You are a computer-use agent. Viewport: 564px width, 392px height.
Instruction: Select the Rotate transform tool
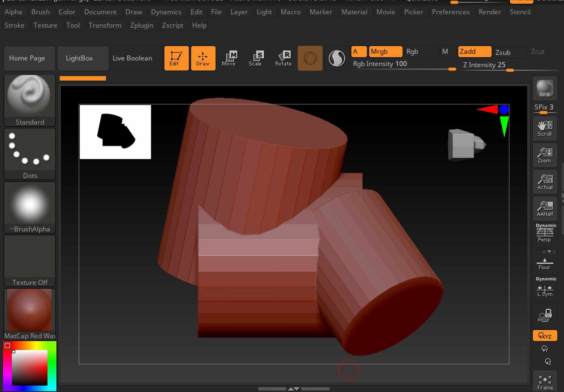(283, 58)
